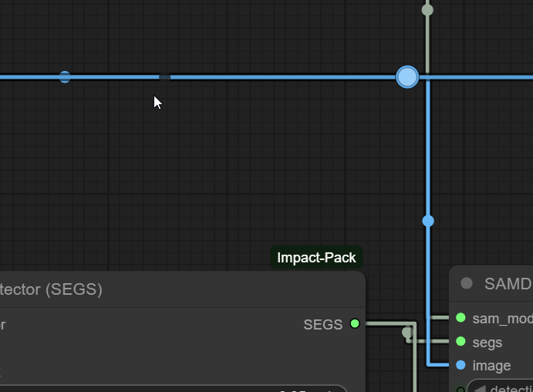This screenshot has height=392, width=533.
Task: Click the large blue reroute node circle
Action: 407,77
